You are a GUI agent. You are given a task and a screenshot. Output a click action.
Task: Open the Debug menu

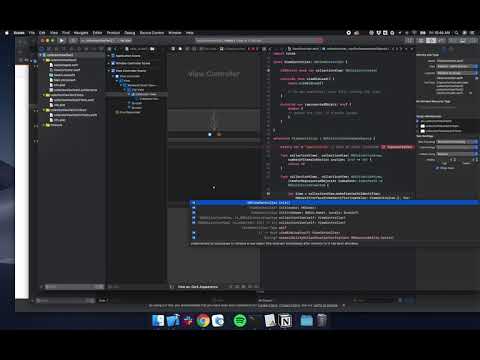click(130, 33)
